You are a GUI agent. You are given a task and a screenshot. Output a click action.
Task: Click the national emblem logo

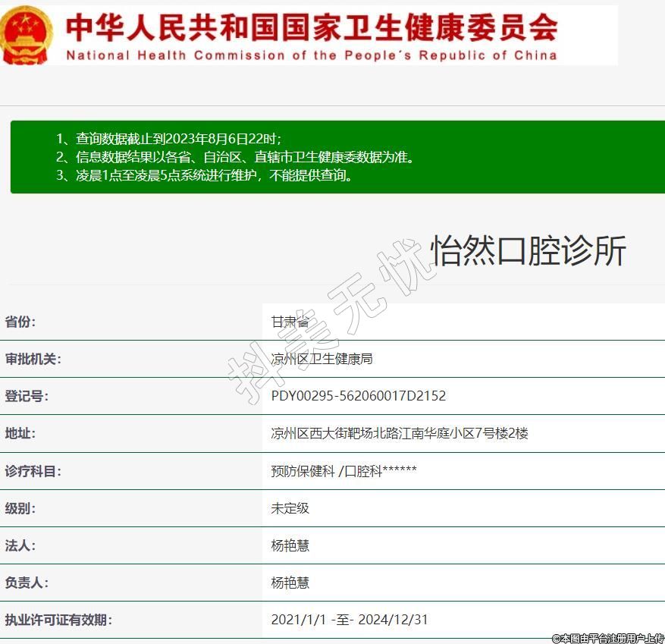click(27, 35)
